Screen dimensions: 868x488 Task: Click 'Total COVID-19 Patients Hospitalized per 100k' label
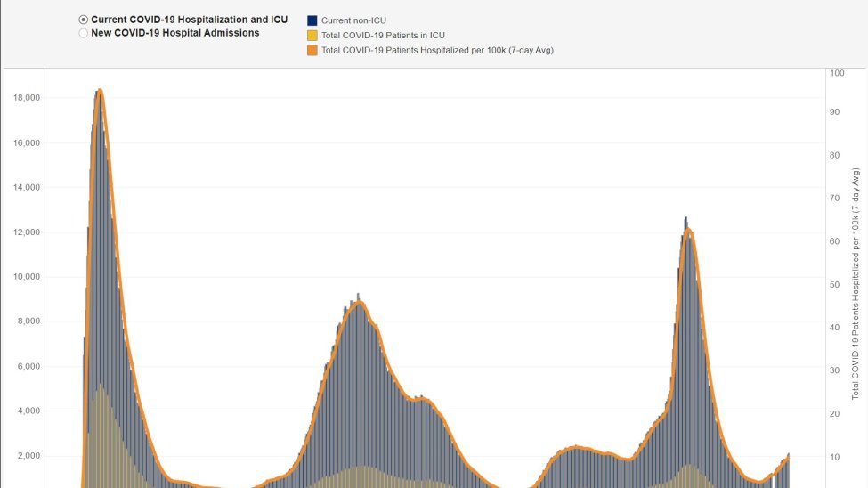[x=437, y=51]
